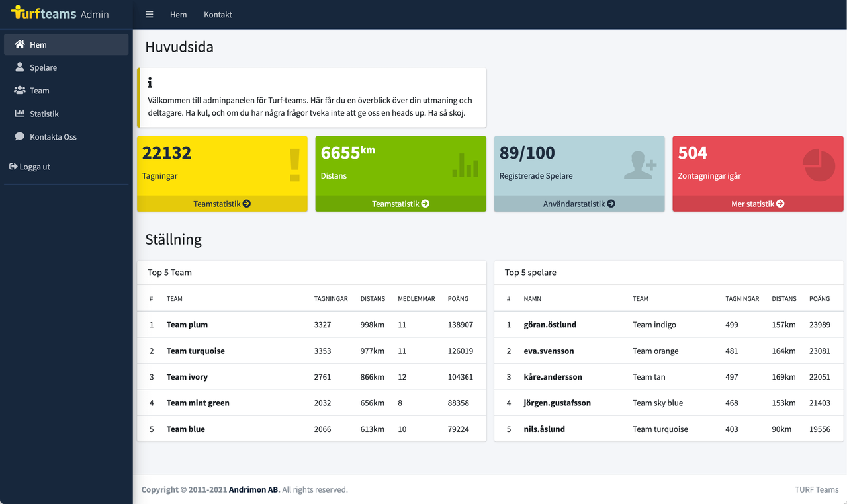Open Mer statistik link on red card
The image size is (847, 504).
click(758, 204)
